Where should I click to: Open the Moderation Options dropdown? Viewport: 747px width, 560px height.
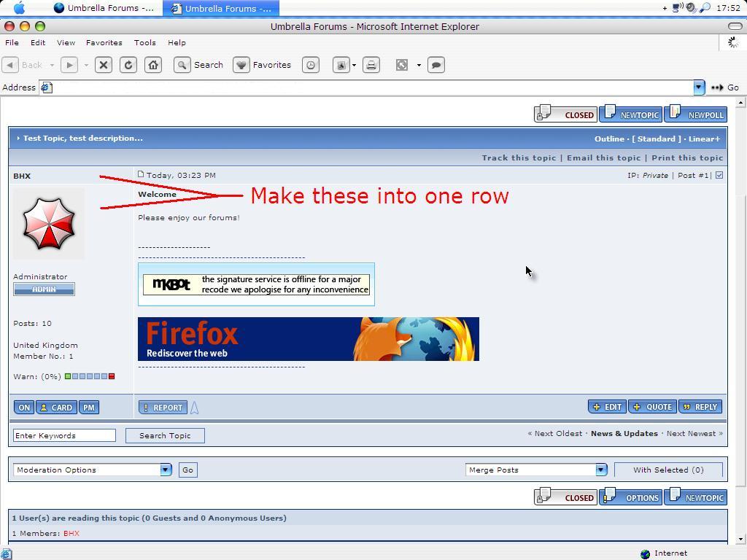[92, 470]
